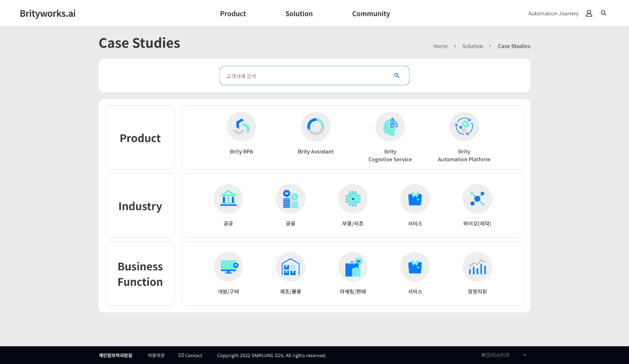The image size is (629, 364).
Task: Click the Brity RPA label text
Action: [242, 152]
